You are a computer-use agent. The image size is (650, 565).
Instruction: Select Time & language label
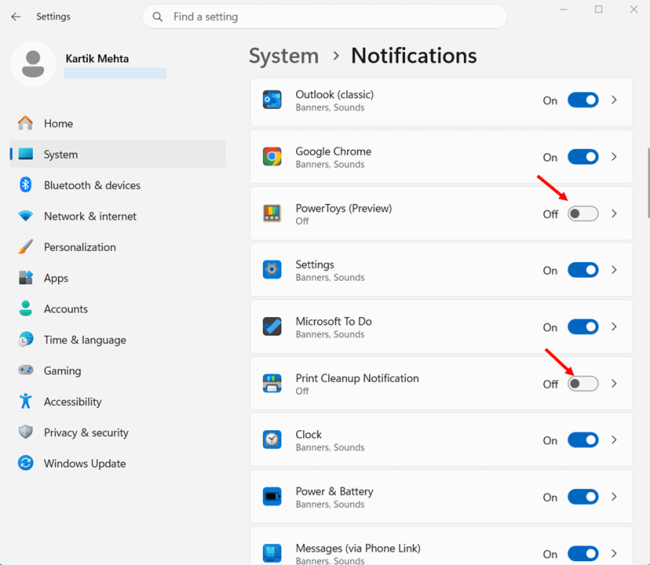click(85, 340)
